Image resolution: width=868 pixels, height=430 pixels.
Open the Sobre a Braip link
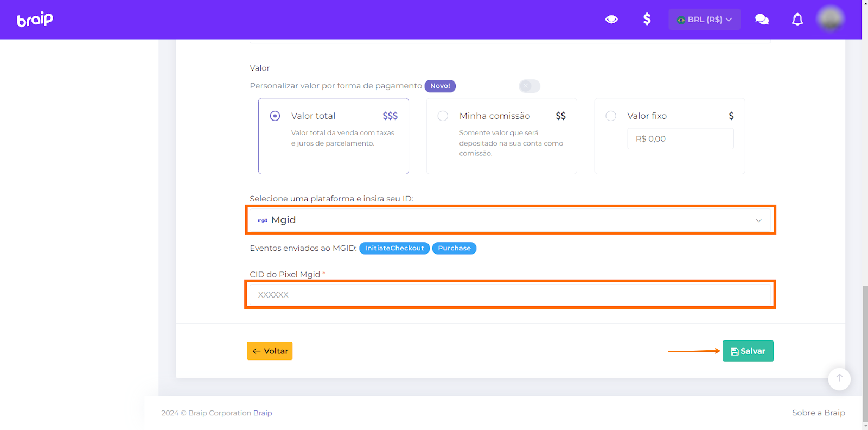[818, 413]
